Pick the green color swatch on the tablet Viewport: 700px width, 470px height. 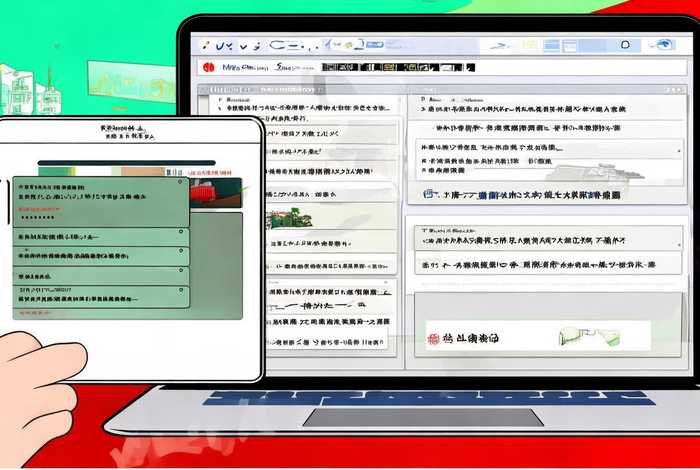54,172
